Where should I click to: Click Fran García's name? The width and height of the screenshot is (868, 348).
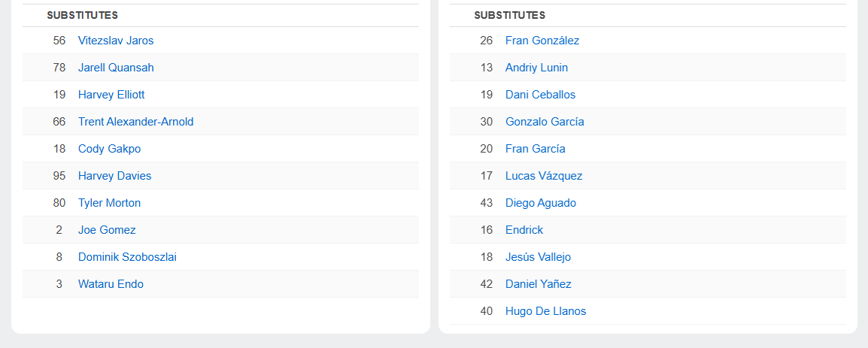click(535, 149)
